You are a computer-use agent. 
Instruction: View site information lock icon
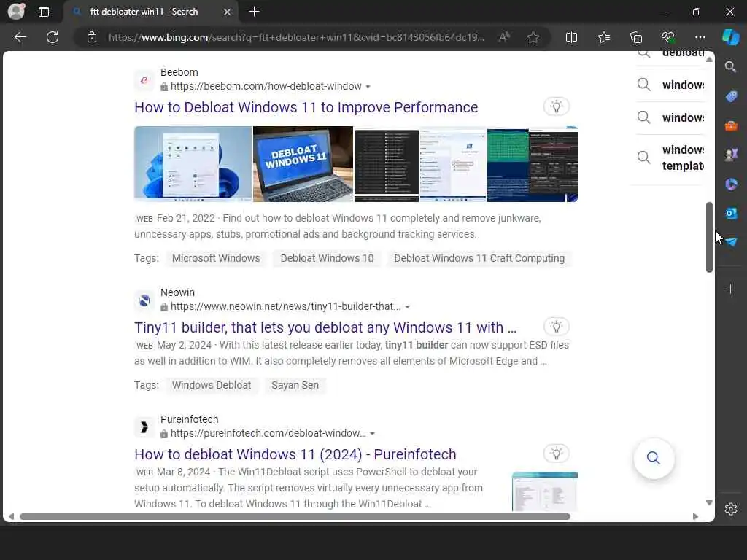coord(92,37)
